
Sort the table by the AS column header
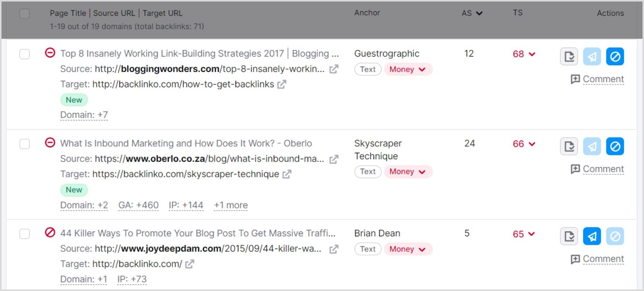tap(471, 13)
